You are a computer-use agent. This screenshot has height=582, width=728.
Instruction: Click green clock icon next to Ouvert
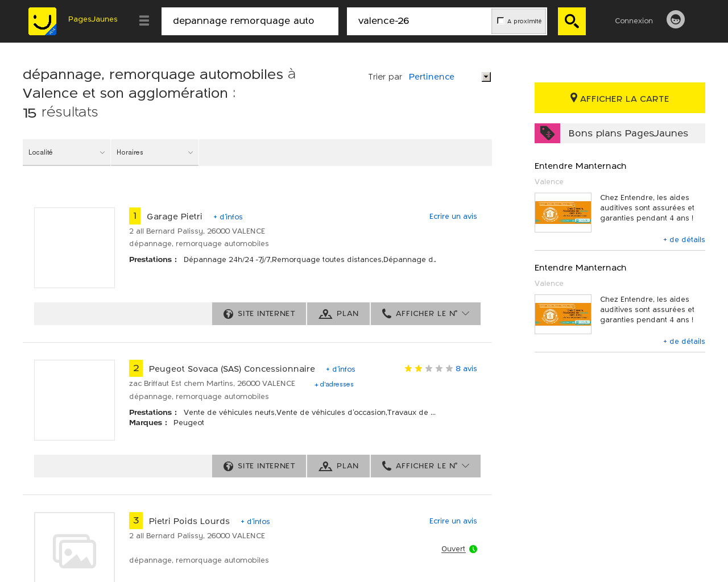(473, 549)
